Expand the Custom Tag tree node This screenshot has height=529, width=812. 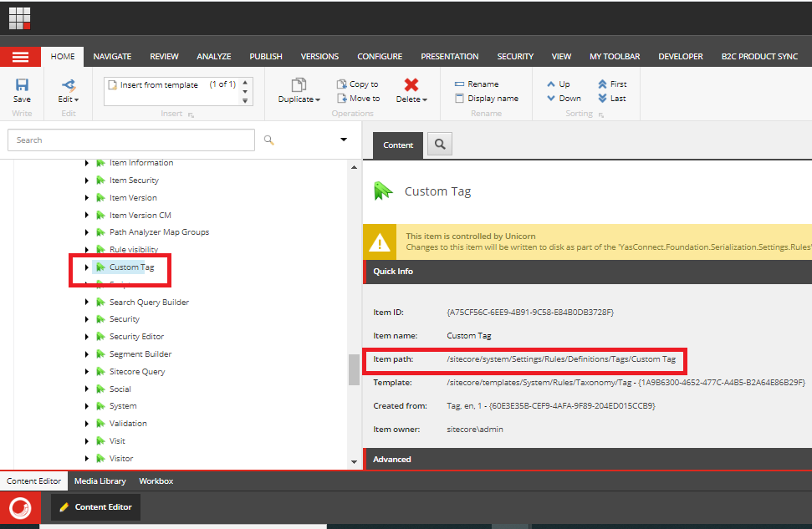[87, 267]
